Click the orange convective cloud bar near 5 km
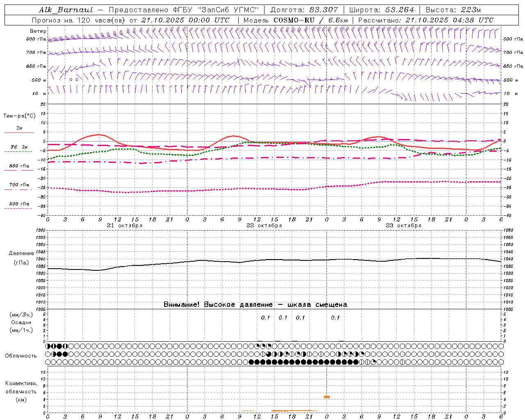This screenshot has height=420, width=525. (x=327, y=397)
